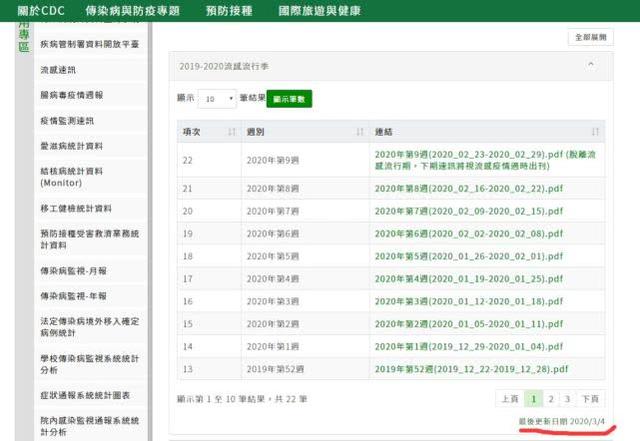The height and width of the screenshot is (441, 640).
Task: Click 下頁 next page button
Action: pos(592,398)
